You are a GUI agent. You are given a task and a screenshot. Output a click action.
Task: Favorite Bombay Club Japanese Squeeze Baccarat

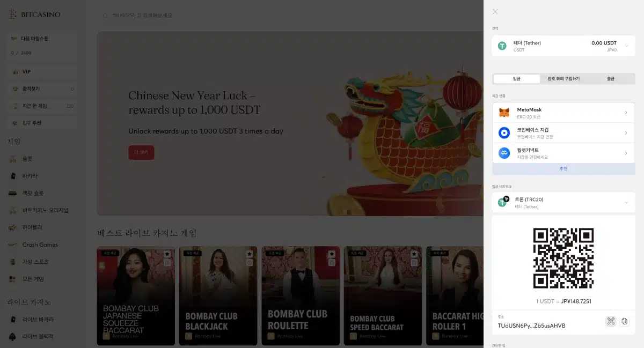coord(167,254)
